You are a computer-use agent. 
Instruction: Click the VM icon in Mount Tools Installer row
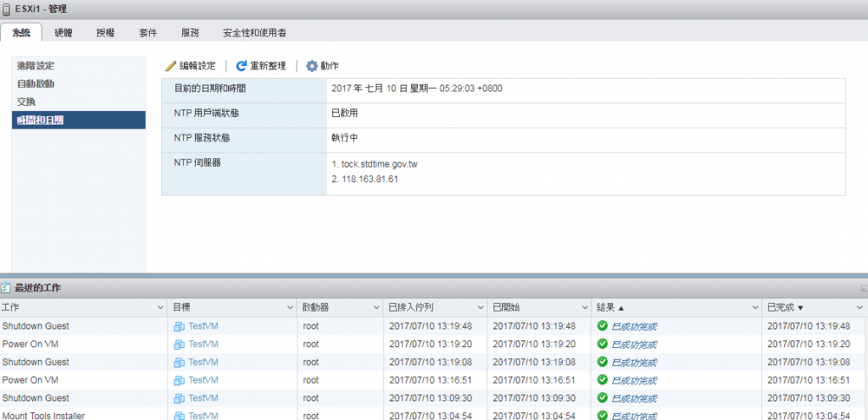click(179, 416)
